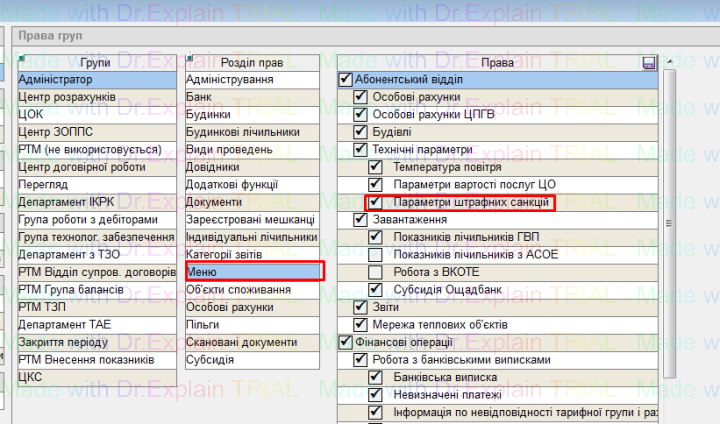Uncheck the Температура повітря checkbox
Screen dimensions: 720x424
[x=375, y=167]
